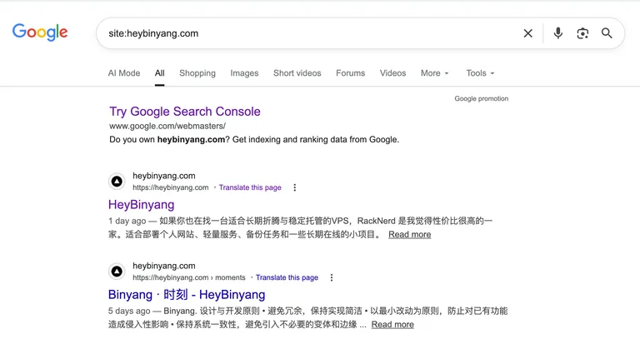The height and width of the screenshot is (364, 640).
Task: Open the Forums tab
Action: [350, 73]
